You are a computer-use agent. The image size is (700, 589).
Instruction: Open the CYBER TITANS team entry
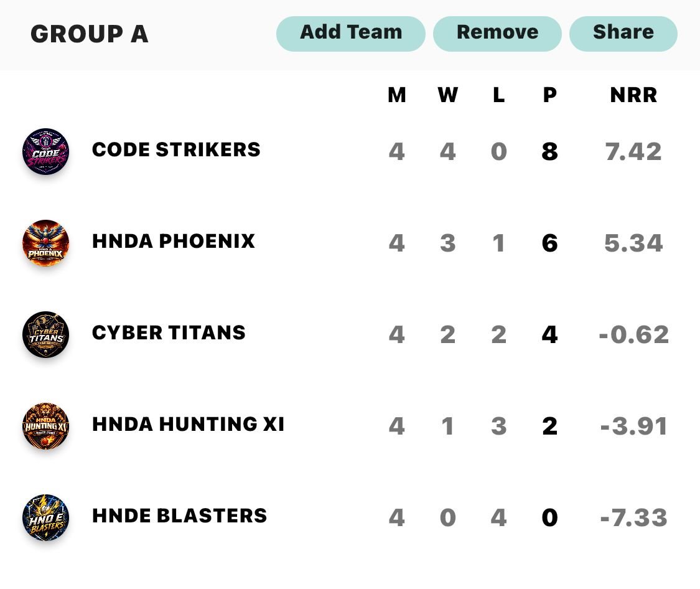click(169, 332)
